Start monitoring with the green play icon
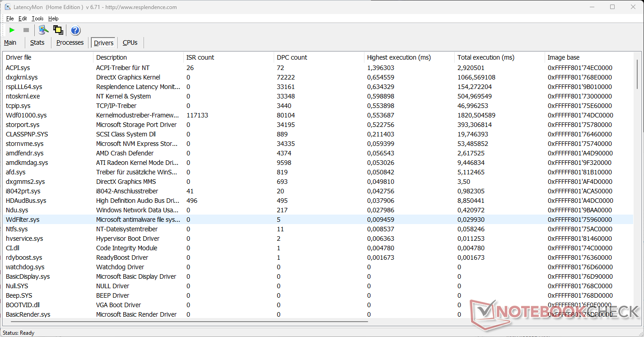The image size is (644, 337). click(12, 30)
